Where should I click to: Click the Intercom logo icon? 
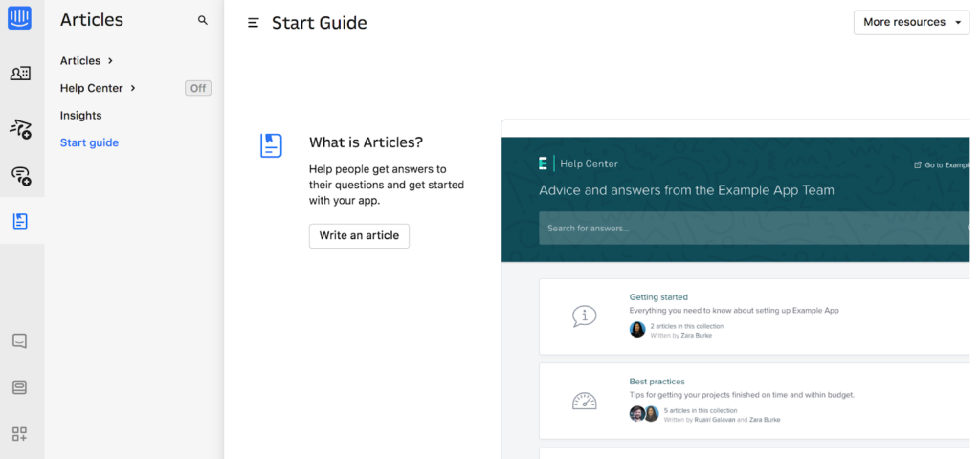(19, 18)
